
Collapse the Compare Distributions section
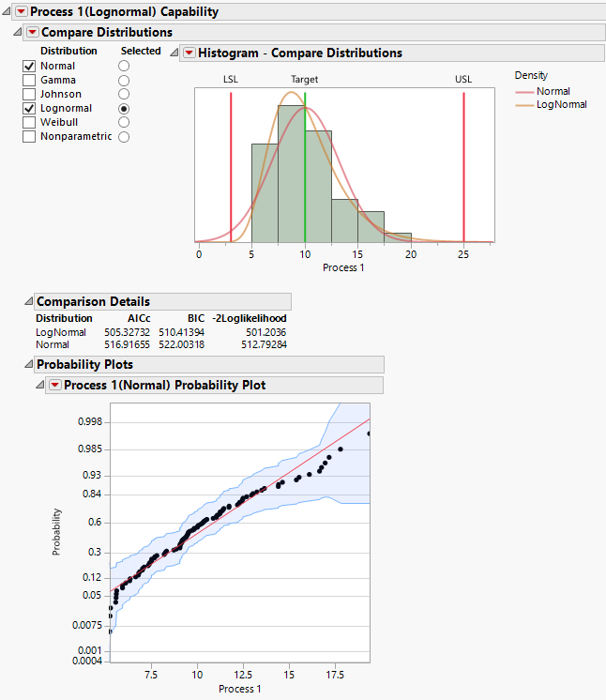[19, 32]
